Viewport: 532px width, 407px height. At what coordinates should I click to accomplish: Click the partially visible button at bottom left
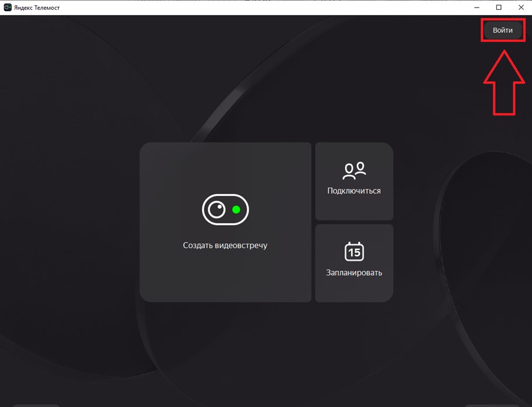36,405
